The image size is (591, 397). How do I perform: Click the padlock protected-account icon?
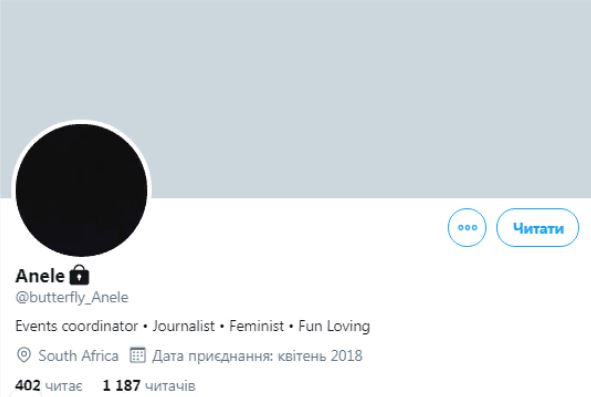point(79,275)
